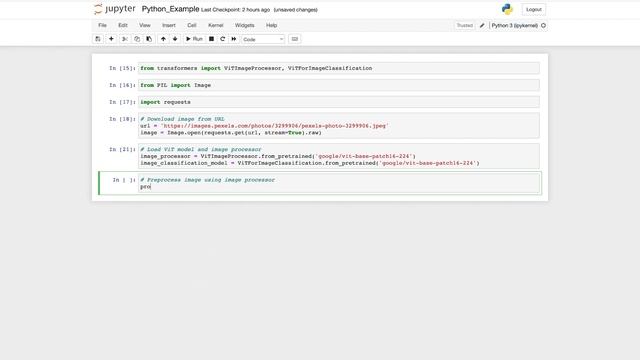Insert a cell below with the plus icon
The height and width of the screenshot is (360, 640).
click(111, 39)
